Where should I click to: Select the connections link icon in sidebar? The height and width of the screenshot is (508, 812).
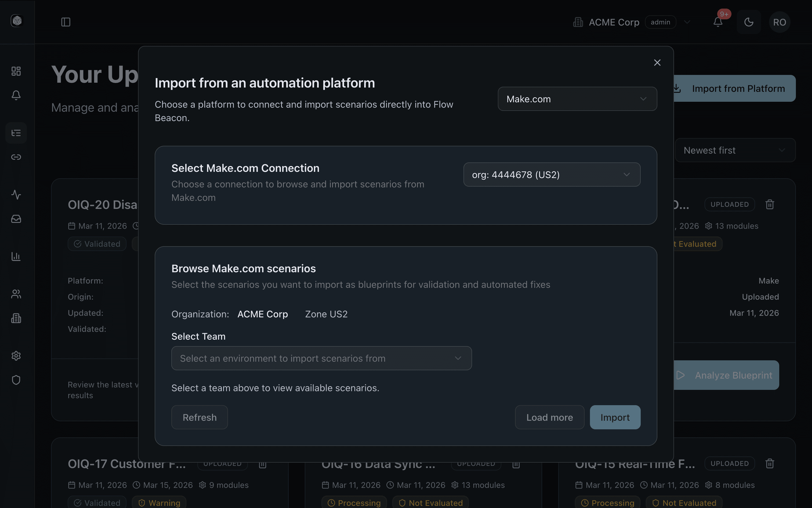pyautogui.click(x=16, y=157)
